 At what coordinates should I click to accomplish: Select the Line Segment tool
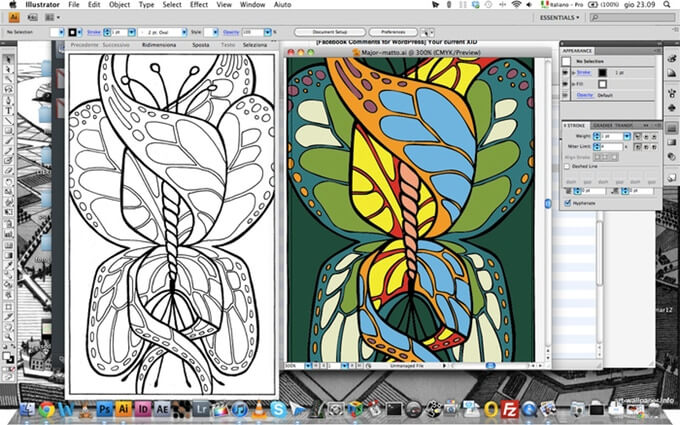tap(8, 121)
